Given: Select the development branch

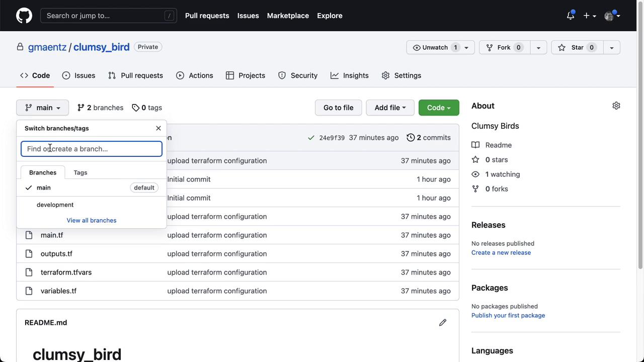Looking at the screenshot, I should (x=55, y=205).
